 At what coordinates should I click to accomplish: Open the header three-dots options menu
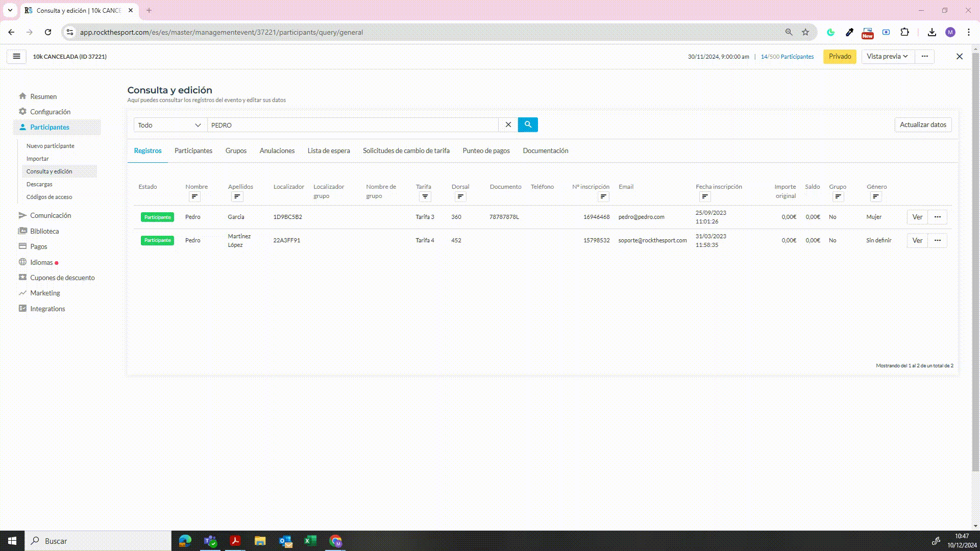(x=924, y=57)
